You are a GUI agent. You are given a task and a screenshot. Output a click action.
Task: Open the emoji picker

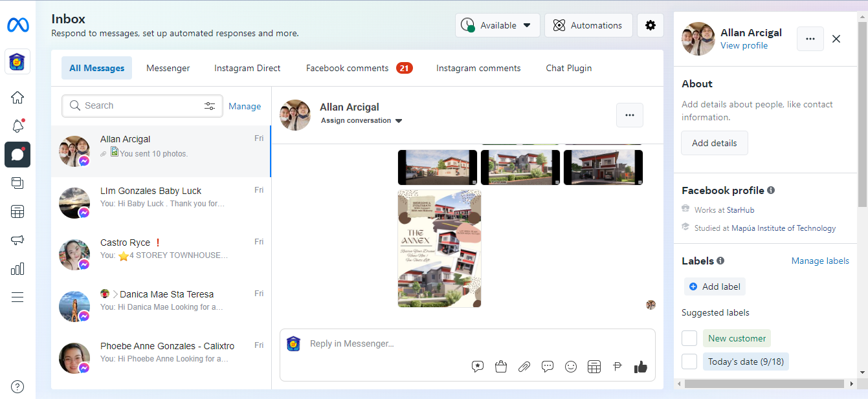[x=571, y=367]
